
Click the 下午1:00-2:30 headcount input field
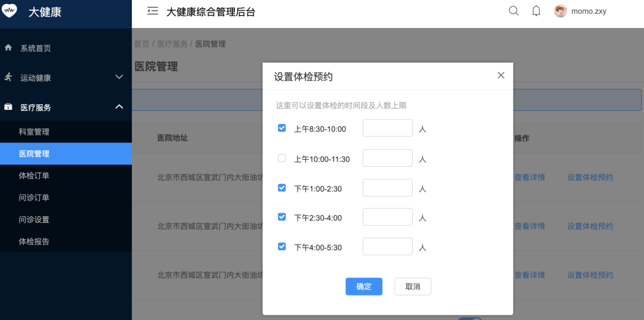pos(388,188)
